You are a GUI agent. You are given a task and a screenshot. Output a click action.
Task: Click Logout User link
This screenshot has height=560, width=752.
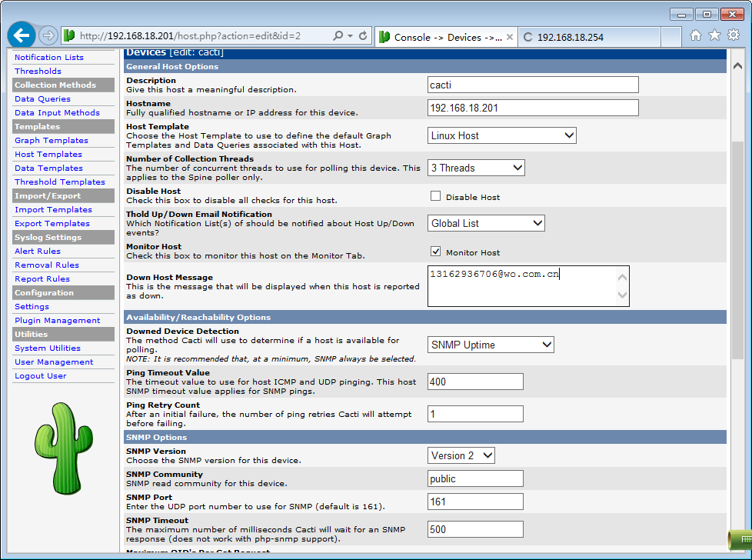coord(40,376)
